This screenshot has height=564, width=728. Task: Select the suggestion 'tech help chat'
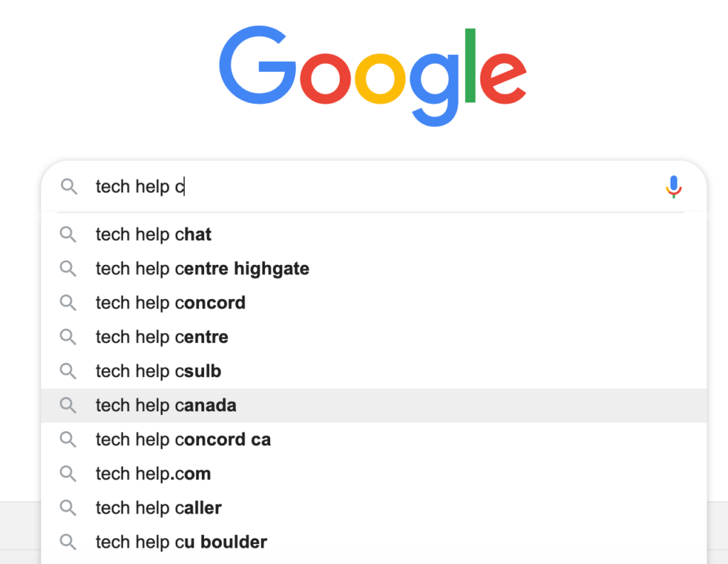pyautogui.click(x=374, y=234)
